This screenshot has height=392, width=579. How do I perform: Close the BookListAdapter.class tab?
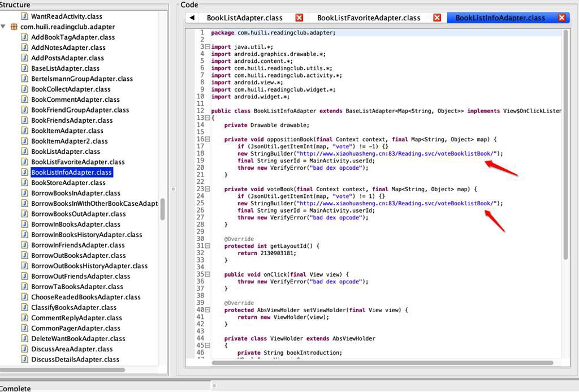coord(300,18)
